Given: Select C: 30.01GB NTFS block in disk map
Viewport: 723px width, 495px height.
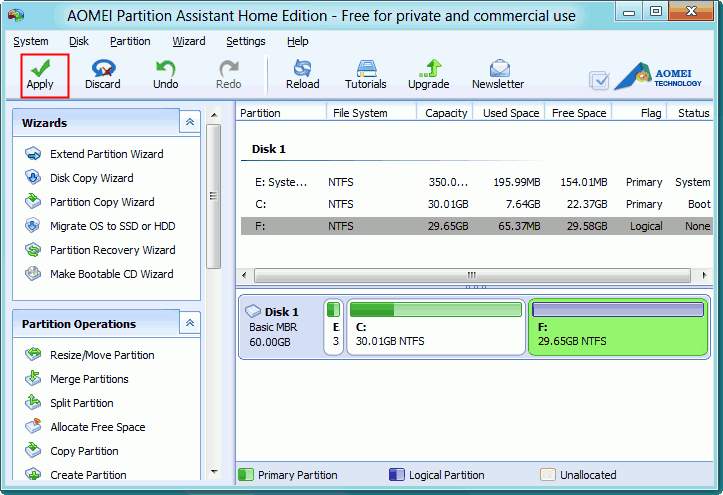Looking at the screenshot, I should 436,327.
